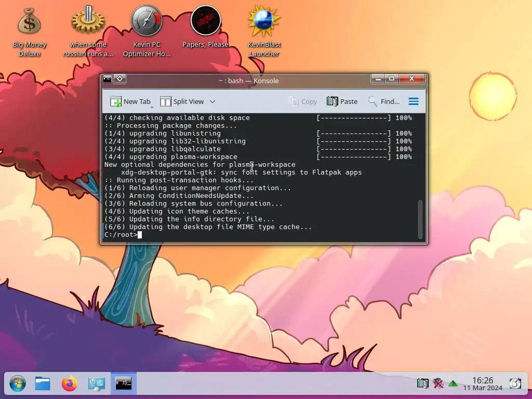Screen dimensions: 532x399
Task: Click the show desktop icon at taskbar end
Action: coord(515,384)
